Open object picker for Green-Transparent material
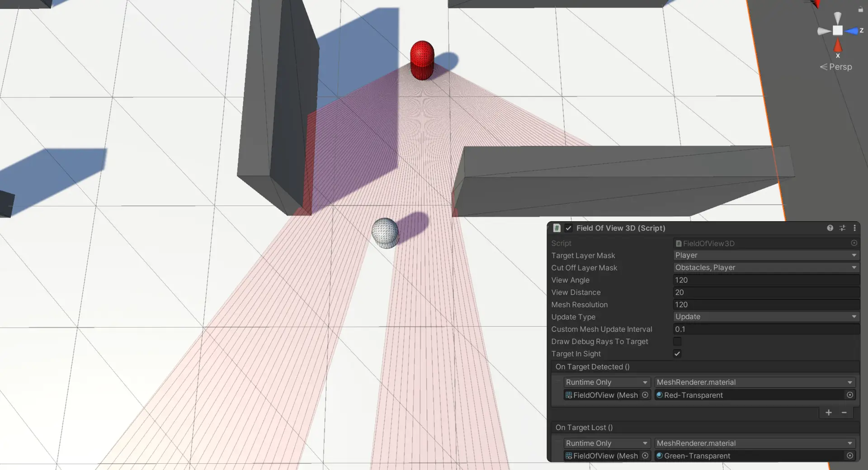 pyautogui.click(x=850, y=456)
